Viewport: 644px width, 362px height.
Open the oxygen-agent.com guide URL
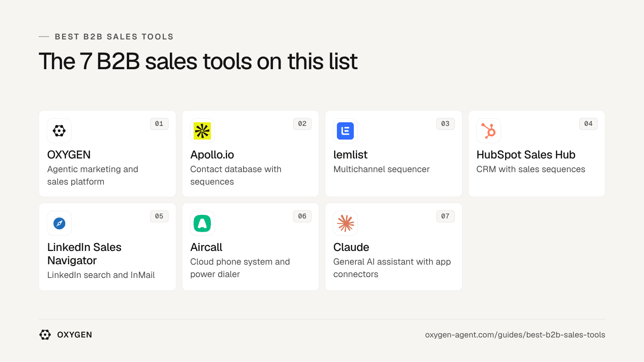[x=515, y=335]
